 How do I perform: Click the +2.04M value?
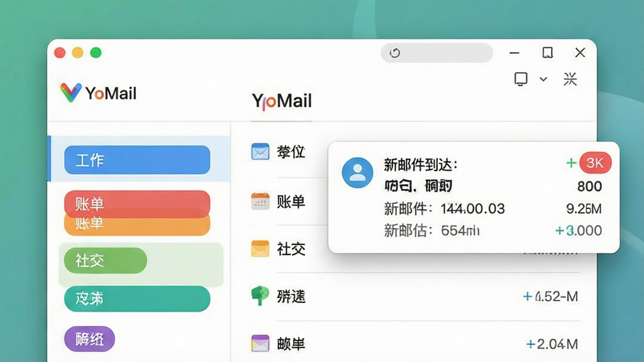pyautogui.click(x=552, y=344)
